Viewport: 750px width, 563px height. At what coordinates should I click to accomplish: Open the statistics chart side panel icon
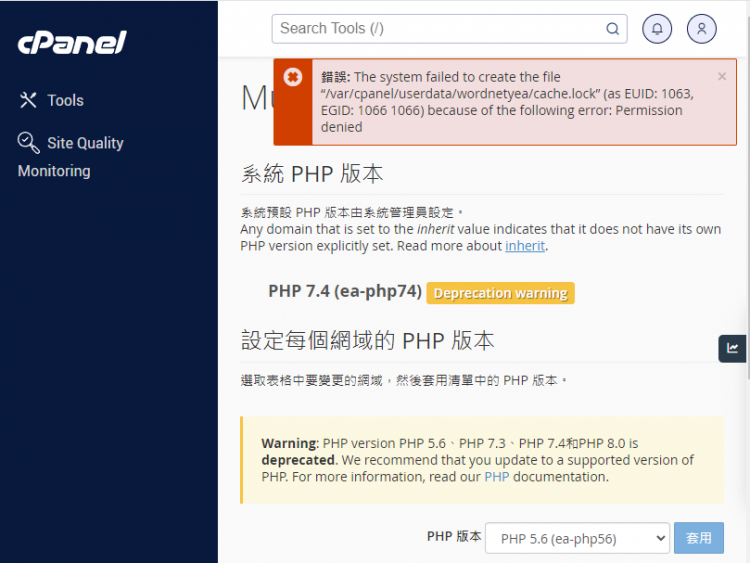[x=732, y=348]
